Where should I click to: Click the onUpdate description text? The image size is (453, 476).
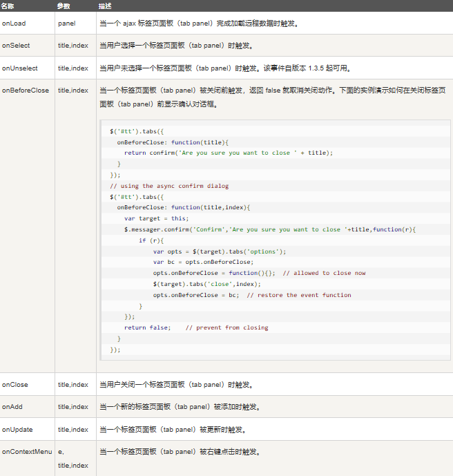(x=173, y=430)
